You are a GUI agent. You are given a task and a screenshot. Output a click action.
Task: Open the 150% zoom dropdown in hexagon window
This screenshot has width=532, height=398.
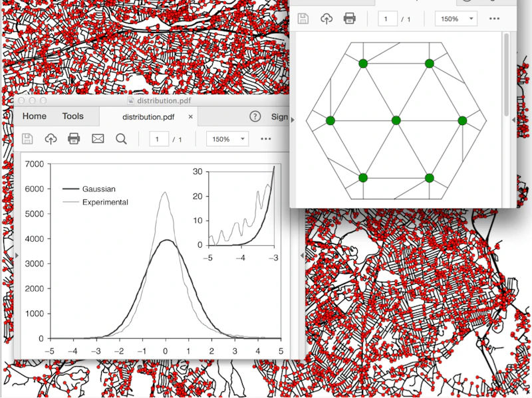coord(456,19)
